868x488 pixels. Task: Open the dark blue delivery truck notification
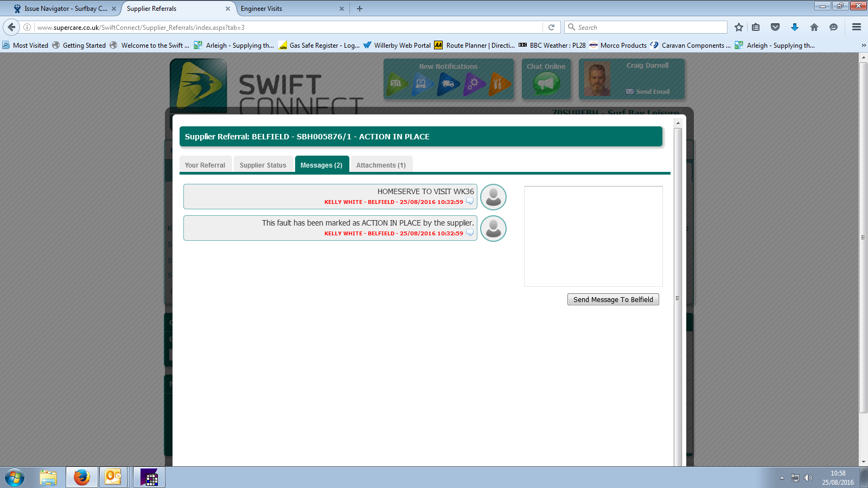point(448,84)
